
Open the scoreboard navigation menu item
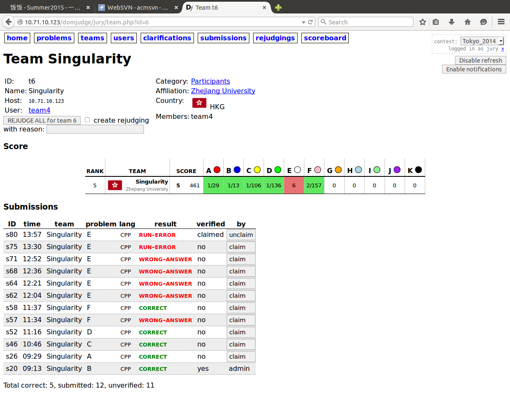[x=325, y=38]
